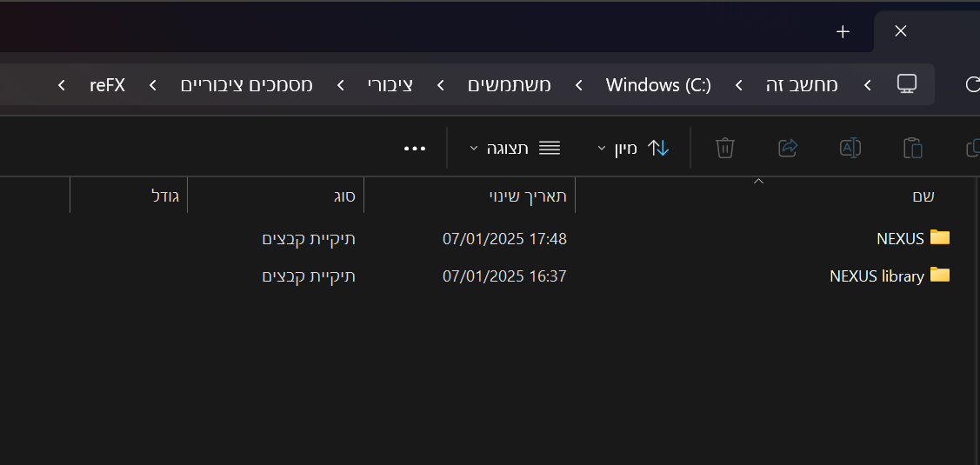Open the תצוגה view dropdown
Viewport: 980px width, 465px height.
point(515,148)
